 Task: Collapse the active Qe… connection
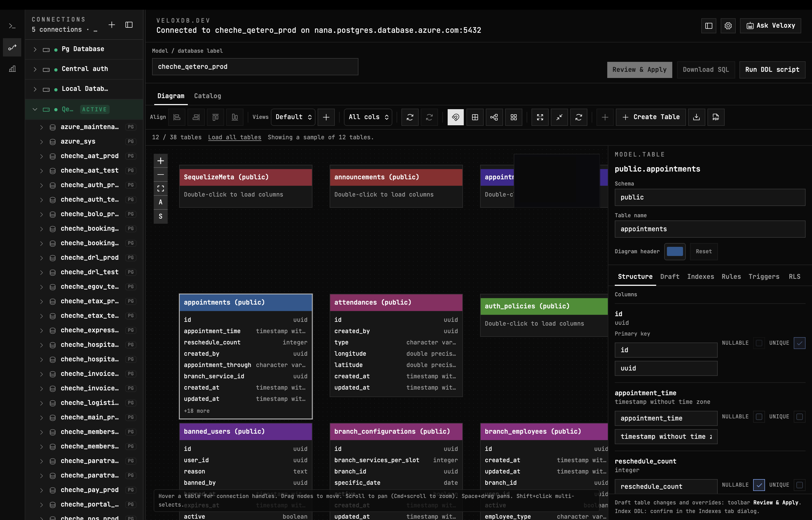(x=35, y=109)
